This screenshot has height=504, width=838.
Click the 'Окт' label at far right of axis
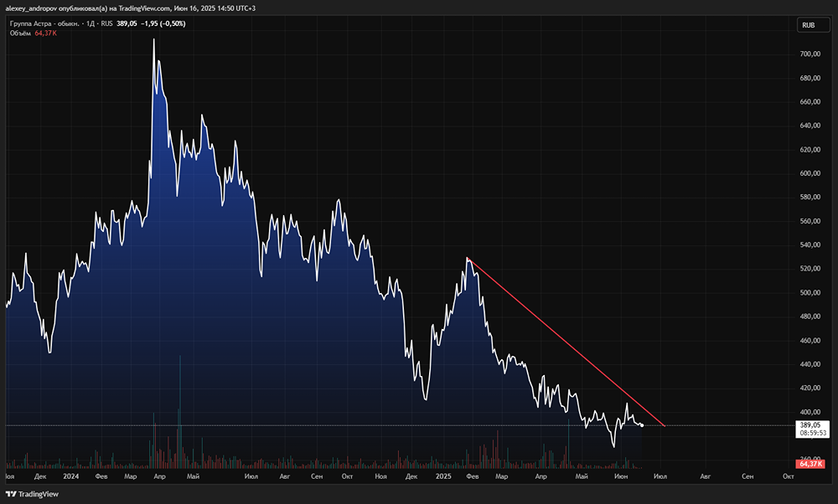tap(789, 476)
